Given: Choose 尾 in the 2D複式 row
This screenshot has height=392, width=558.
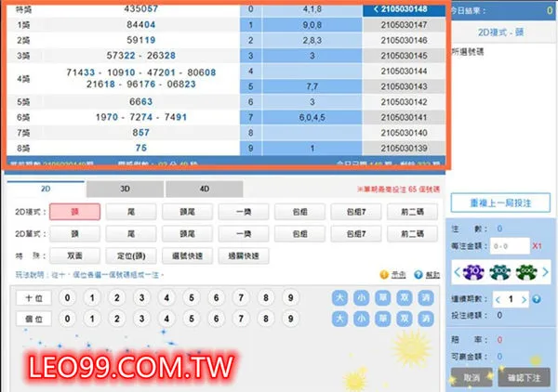Looking at the screenshot, I should (131, 212).
